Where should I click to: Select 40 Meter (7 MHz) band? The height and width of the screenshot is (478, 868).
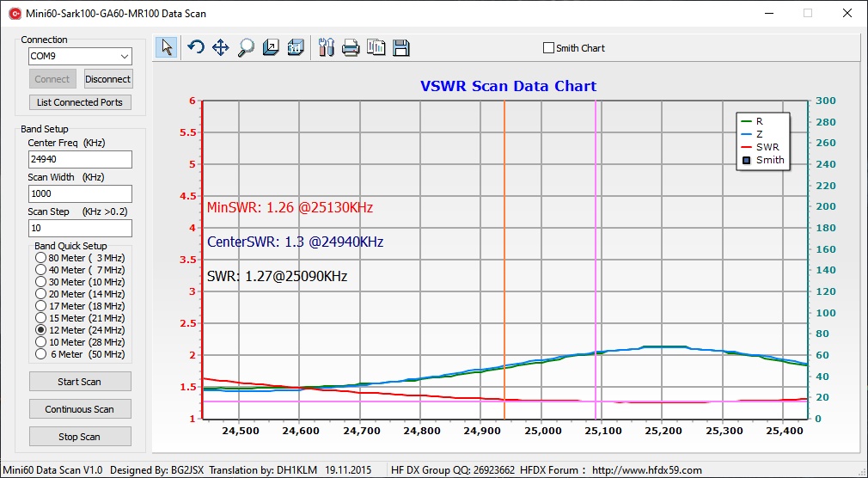40,270
